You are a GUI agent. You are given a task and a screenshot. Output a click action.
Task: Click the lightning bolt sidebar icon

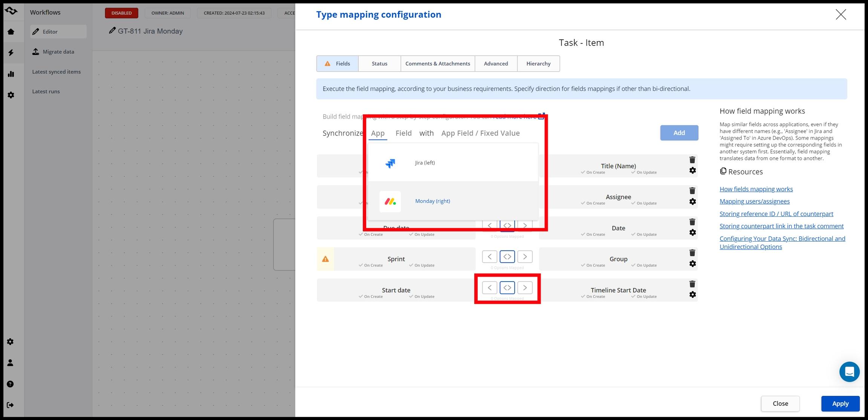(x=11, y=53)
